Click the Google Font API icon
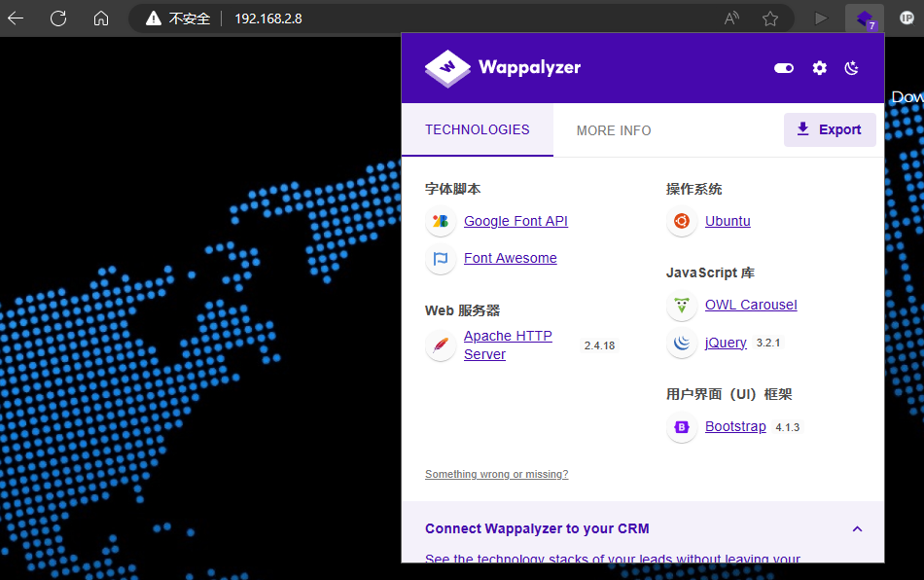 [441, 221]
